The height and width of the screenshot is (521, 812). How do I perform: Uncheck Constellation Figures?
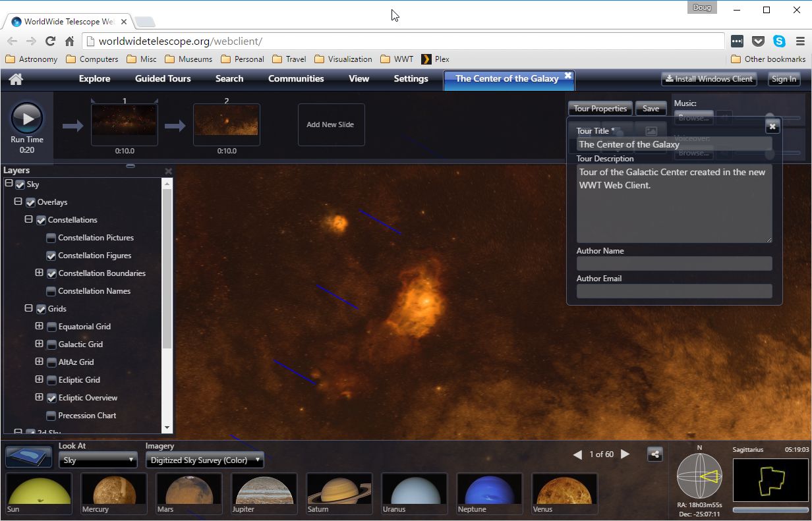coord(51,256)
